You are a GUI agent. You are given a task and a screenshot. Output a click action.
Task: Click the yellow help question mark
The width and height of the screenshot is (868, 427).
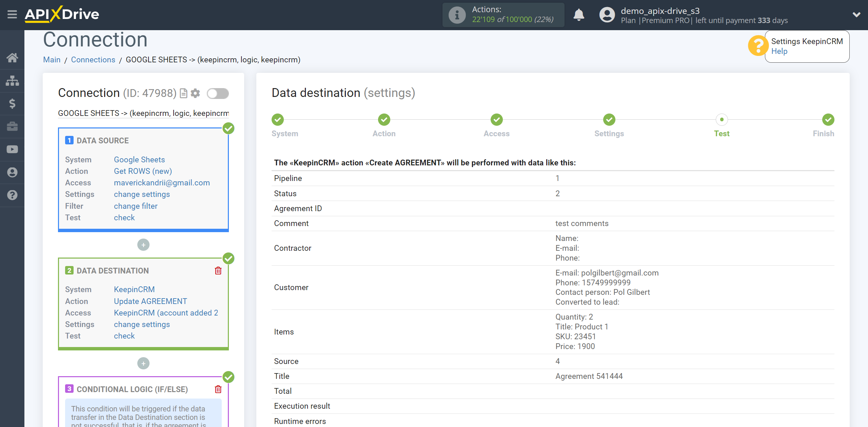pos(758,46)
